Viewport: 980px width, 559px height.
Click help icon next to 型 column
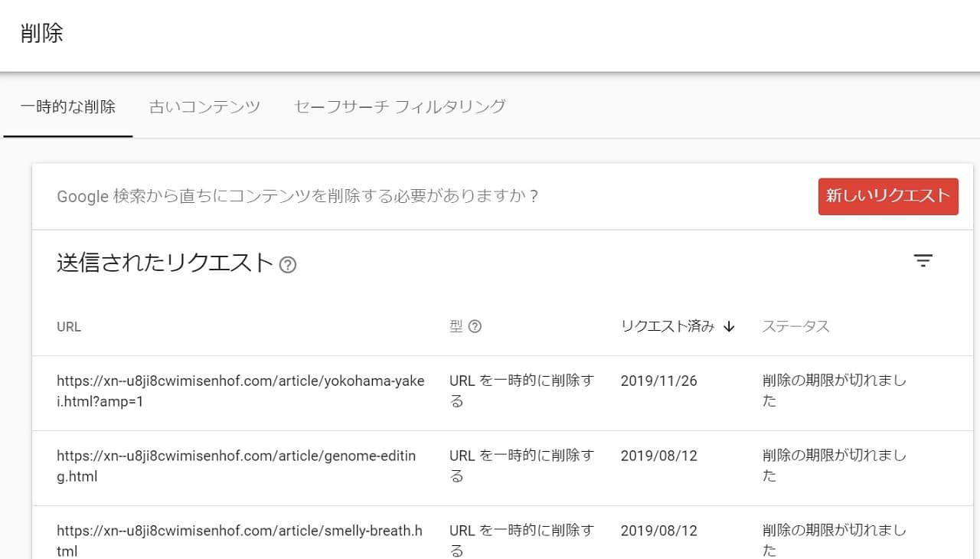tap(475, 327)
